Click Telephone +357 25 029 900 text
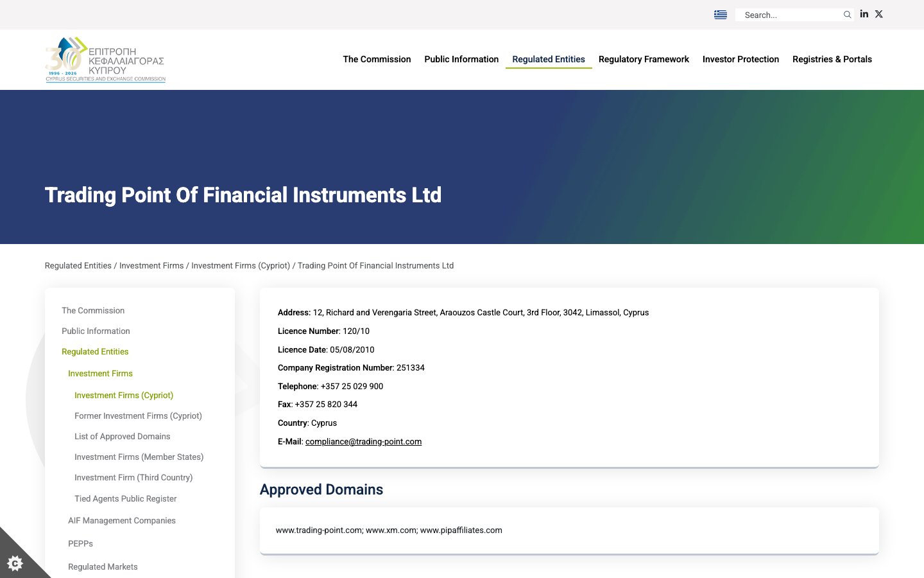The image size is (924, 578). point(330,387)
